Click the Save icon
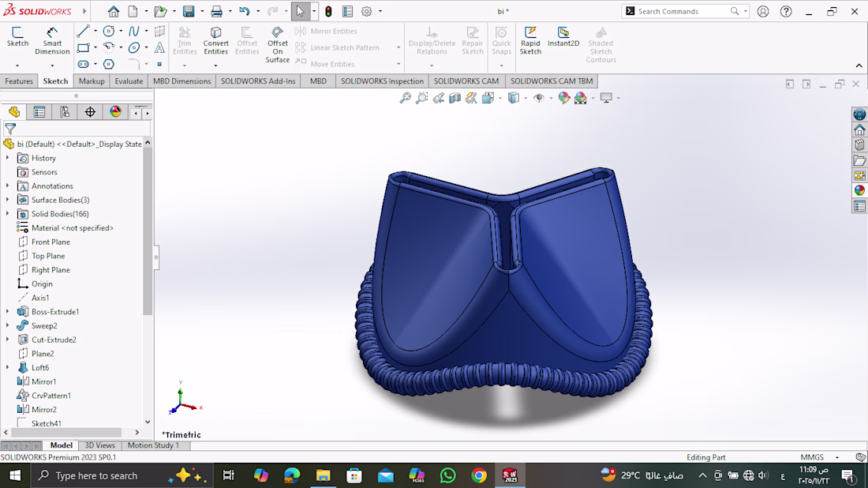Image resolution: width=868 pixels, height=488 pixels. point(189,11)
